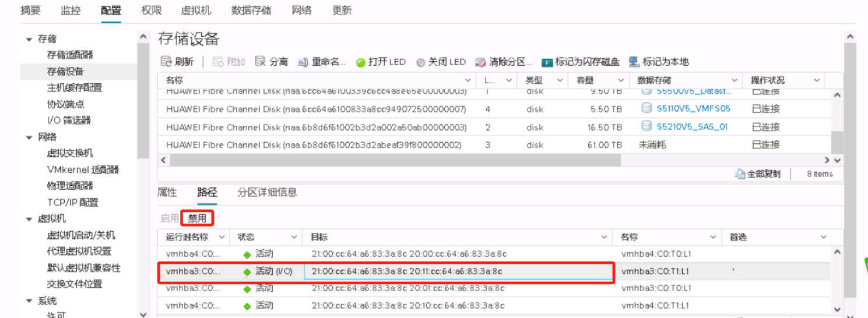The width and height of the screenshot is (868, 318).
Task: Collapse the 虚拟机 tree section
Action: pyautogui.click(x=29, y=219)
